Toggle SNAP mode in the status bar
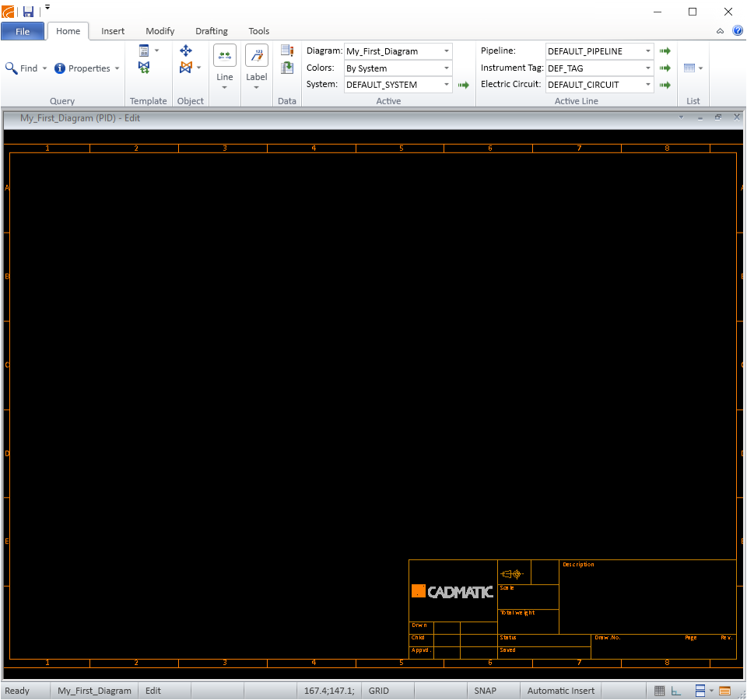This screenshot has height=700, width=747. click(x=486, y=691)
